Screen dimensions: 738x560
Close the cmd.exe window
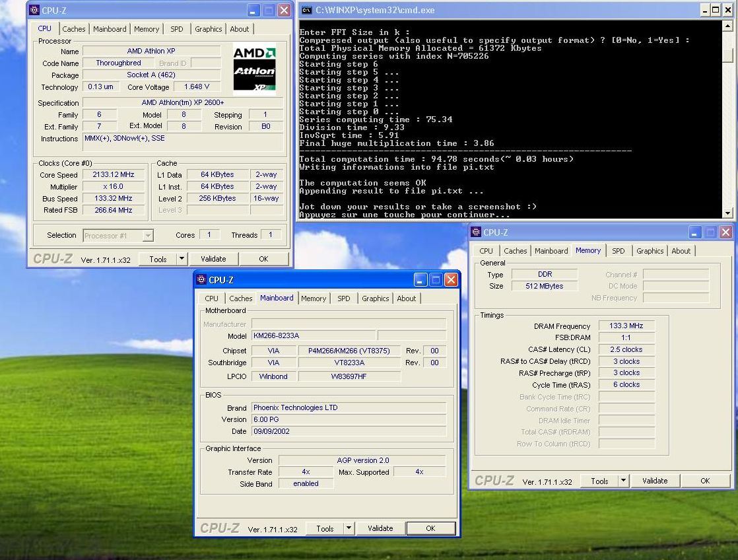(x=727, y=10)
